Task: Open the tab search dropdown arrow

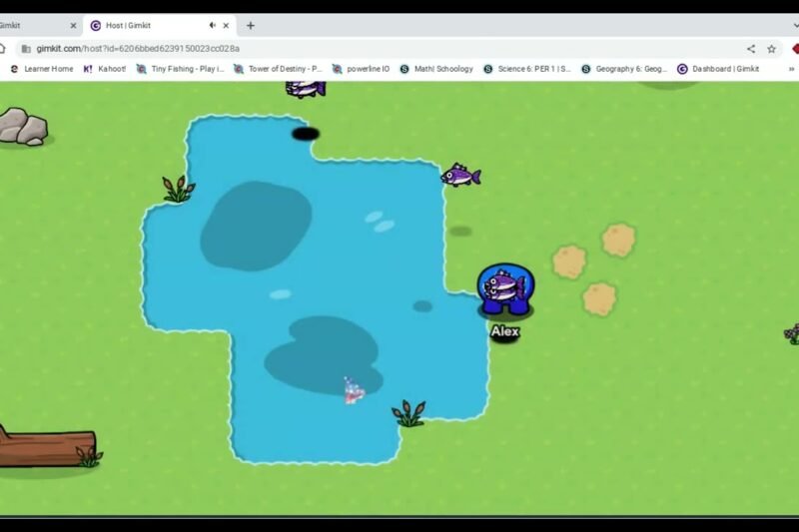Action: pos(795,26)
